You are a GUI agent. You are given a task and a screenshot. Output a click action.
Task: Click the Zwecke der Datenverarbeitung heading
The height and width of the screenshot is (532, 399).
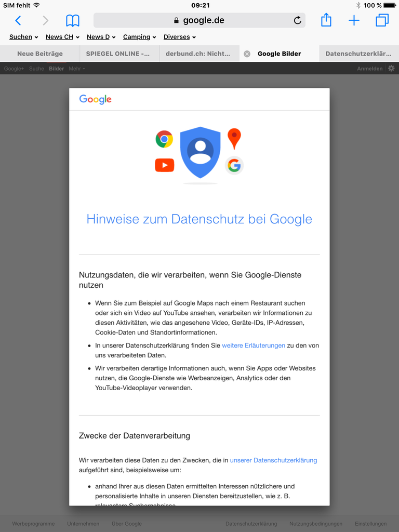pyautogui.click(x=135, y=436)
